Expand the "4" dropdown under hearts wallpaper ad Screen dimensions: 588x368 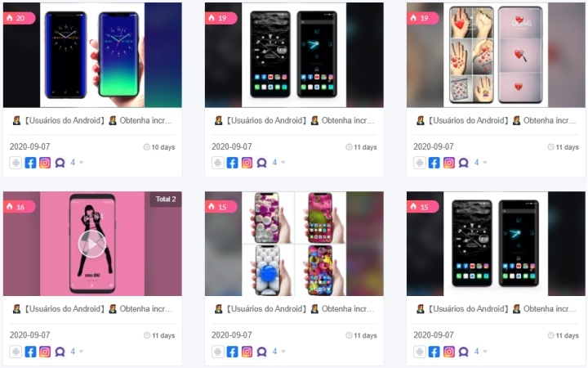pos(481,163)
